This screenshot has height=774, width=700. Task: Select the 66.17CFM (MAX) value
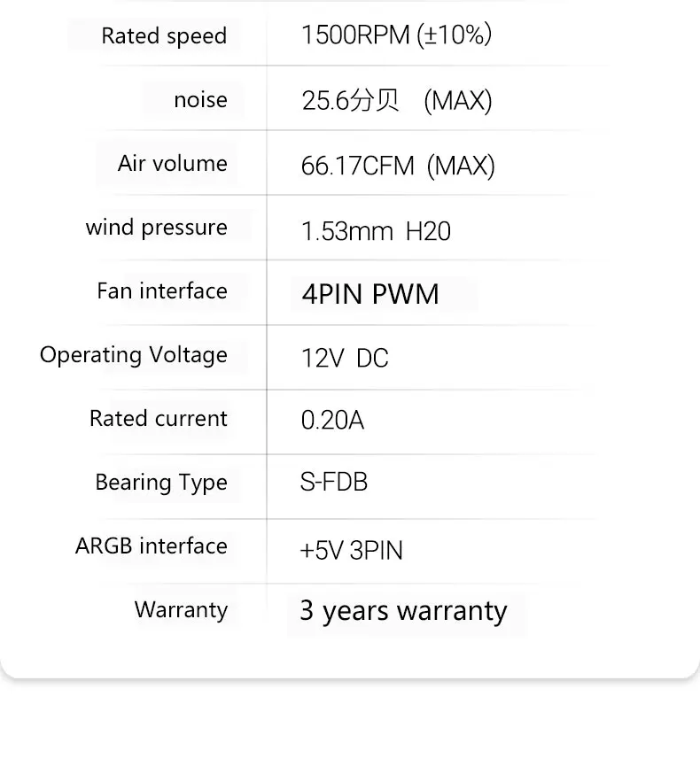click(x=398, y=166)
